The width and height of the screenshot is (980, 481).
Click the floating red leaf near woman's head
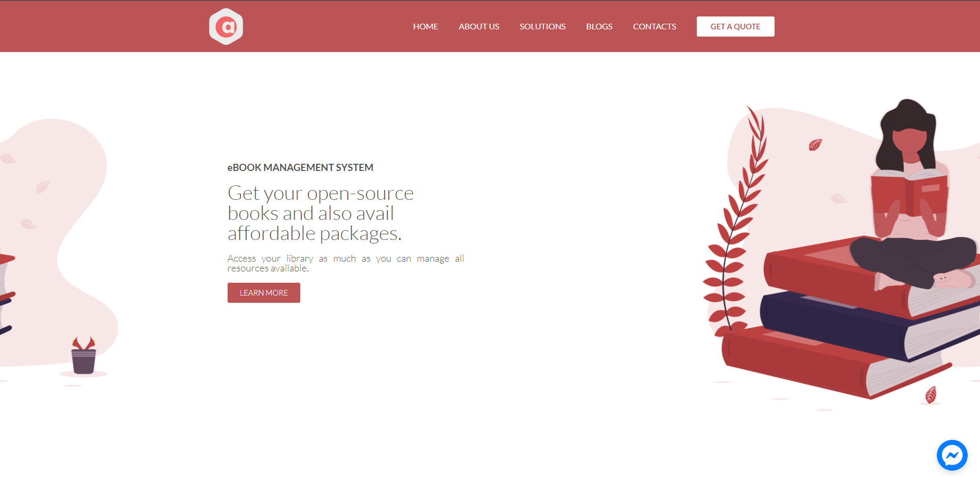[815, 145]
